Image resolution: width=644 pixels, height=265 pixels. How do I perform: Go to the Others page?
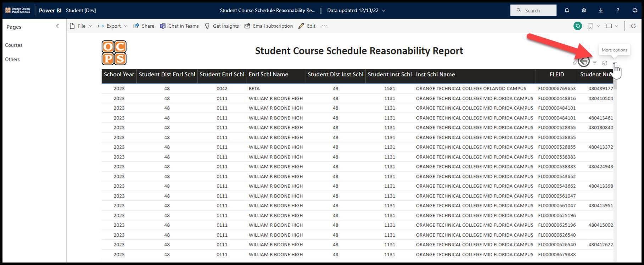click(x=12, y=59)
